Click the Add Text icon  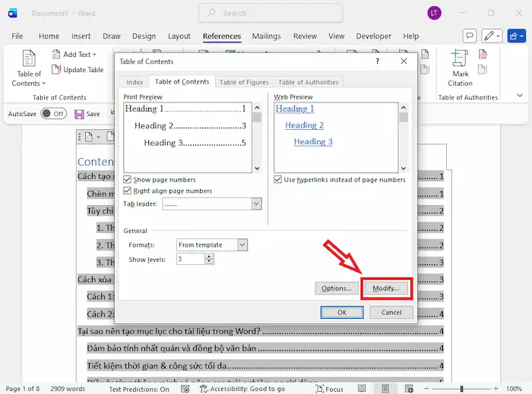pyautogui.click(x=57, y=55)
